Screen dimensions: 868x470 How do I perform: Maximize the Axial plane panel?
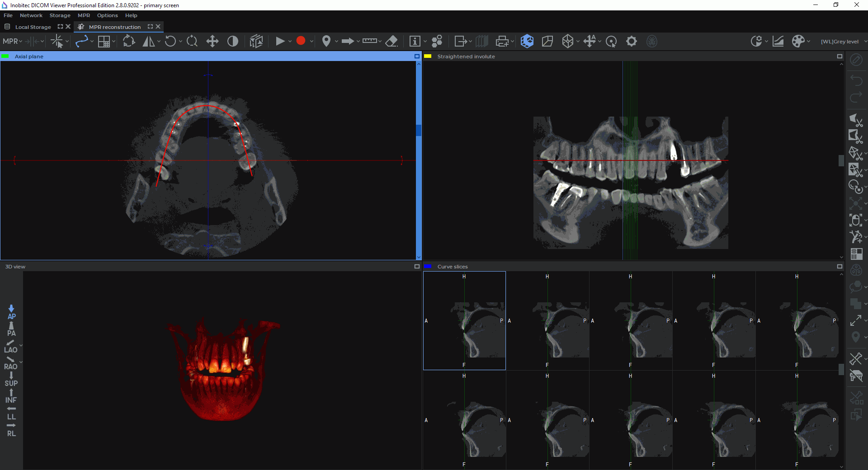[417, 56]
